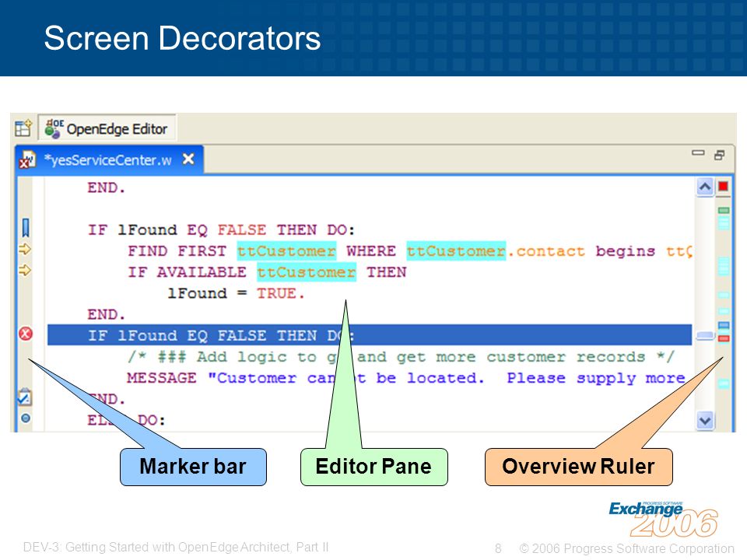747x560 pixels.
Task: Click the red error marker icon
Action: pyautogui.click(x=26, y=334)
